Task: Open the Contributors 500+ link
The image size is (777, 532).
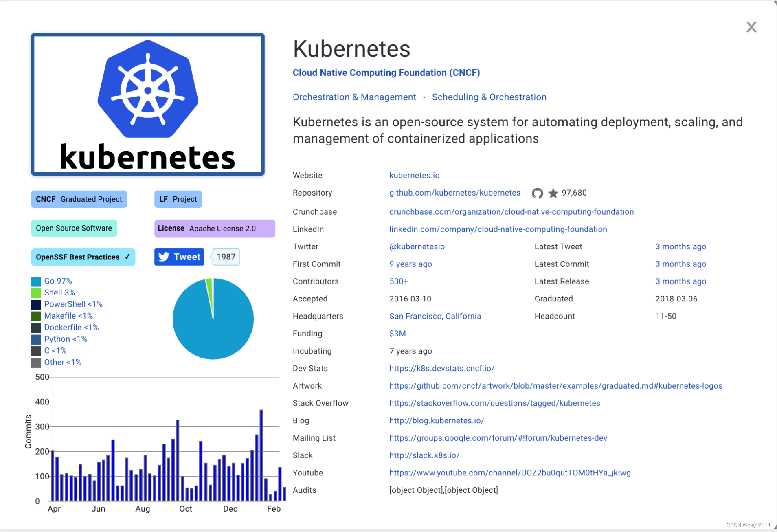Action: coord(399,281)
